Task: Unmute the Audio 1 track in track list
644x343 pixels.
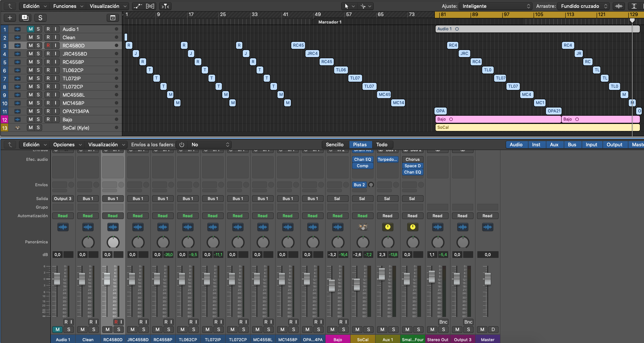Action: (x=31, y=29)
